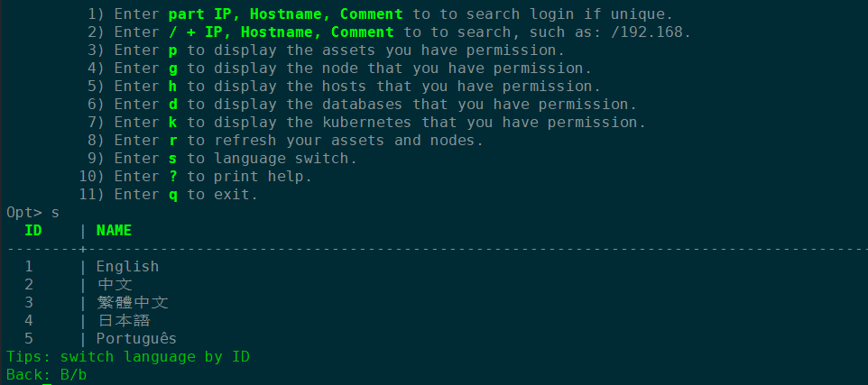Click the 'Back: B/b' line
This screenshot has width=868, height=385.
click(x=47, y=374)
